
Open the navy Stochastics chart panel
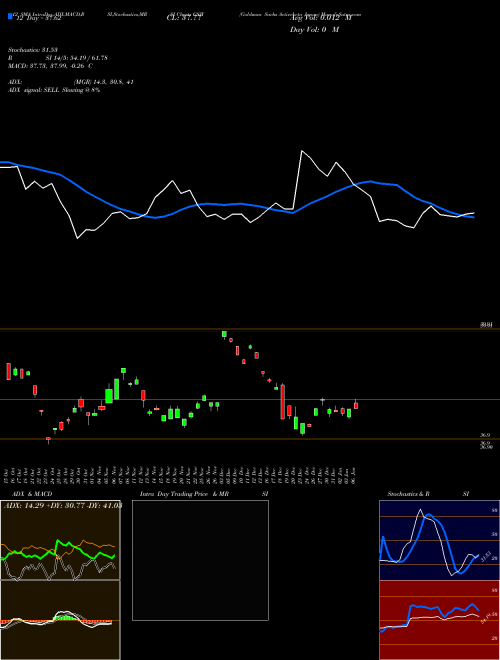(439, 540)
